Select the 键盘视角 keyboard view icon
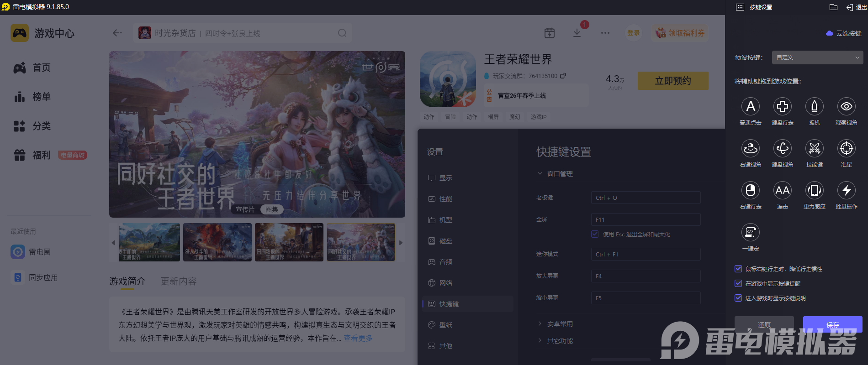The width and height of the screenshot is (868, 365). [x=782, y=148]
